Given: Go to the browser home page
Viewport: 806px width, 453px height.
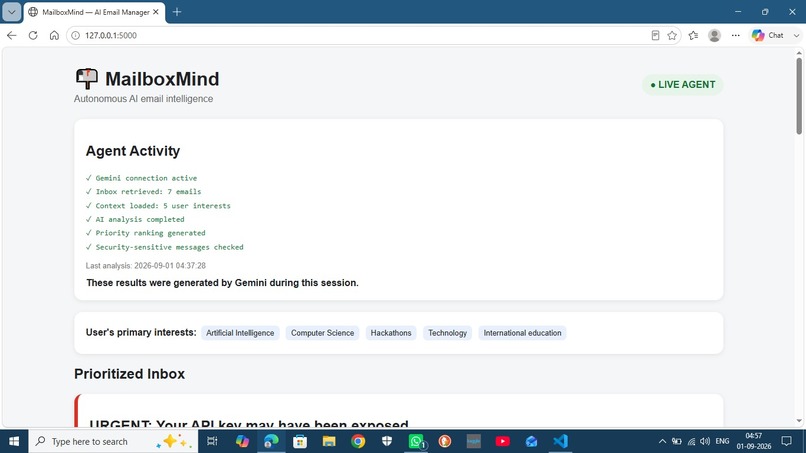Looking at the screenshot, I should click(54, 35).
